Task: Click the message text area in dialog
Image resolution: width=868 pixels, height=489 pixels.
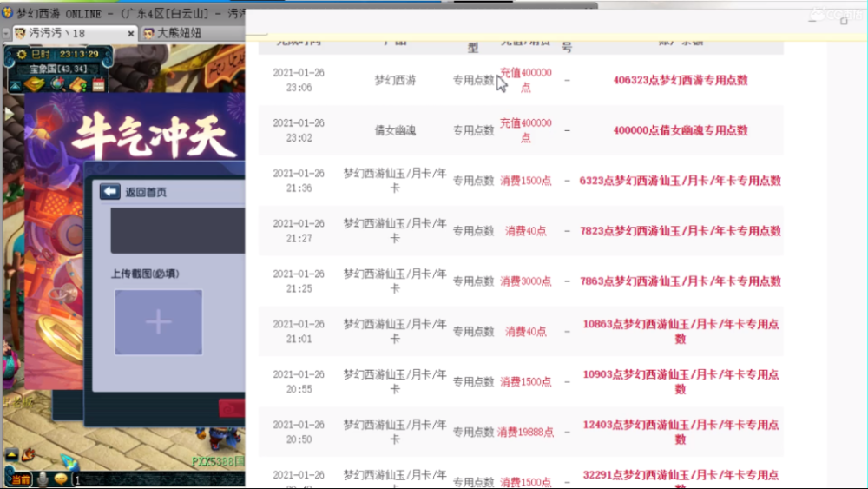Action: pos(178,231)
